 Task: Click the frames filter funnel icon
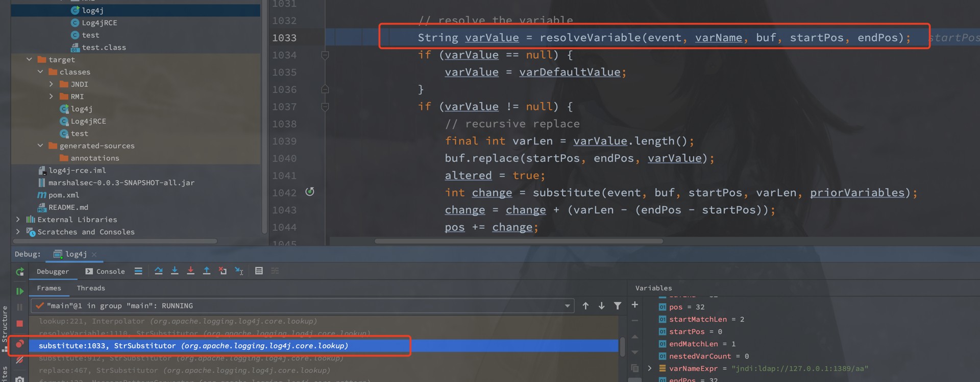point(618,306)
